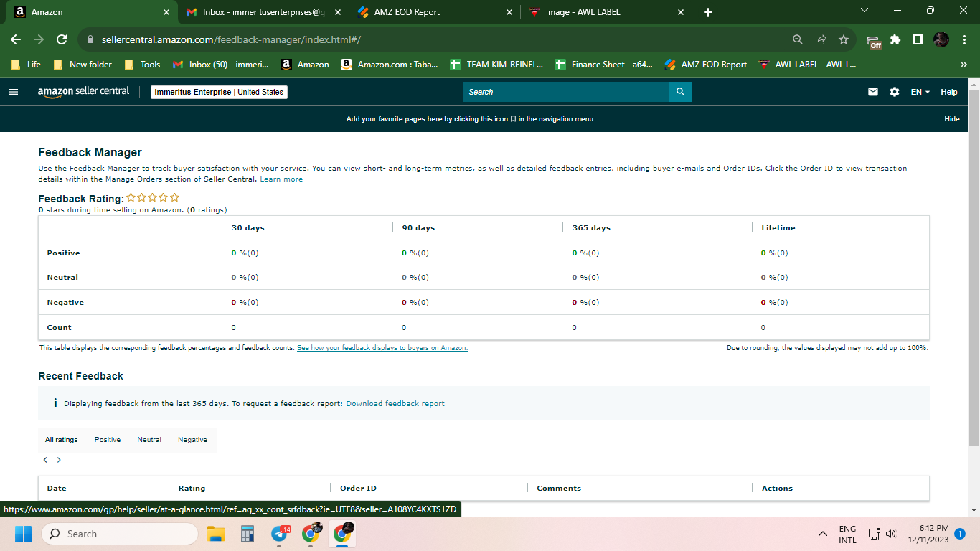Go back with the browser back arrow
Viewport: 980px width, 551px height.
point(16,39)
